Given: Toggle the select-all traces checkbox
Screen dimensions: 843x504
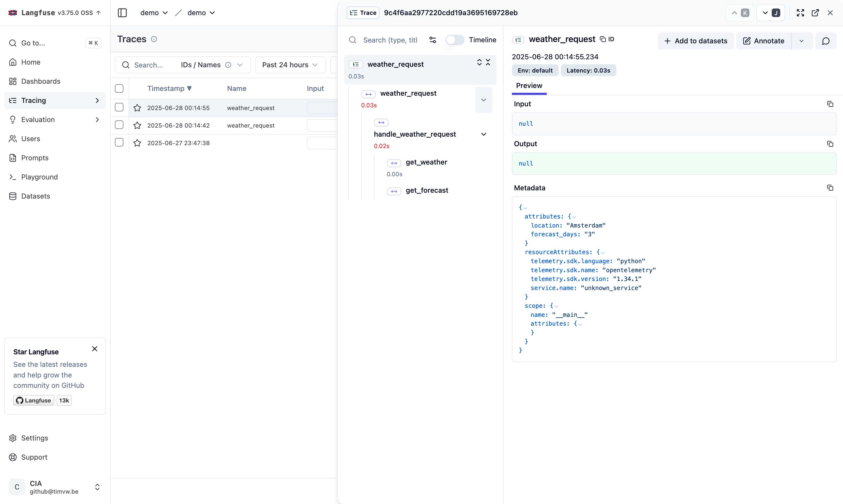Looking at the screenshot, I should pos(119,89).
